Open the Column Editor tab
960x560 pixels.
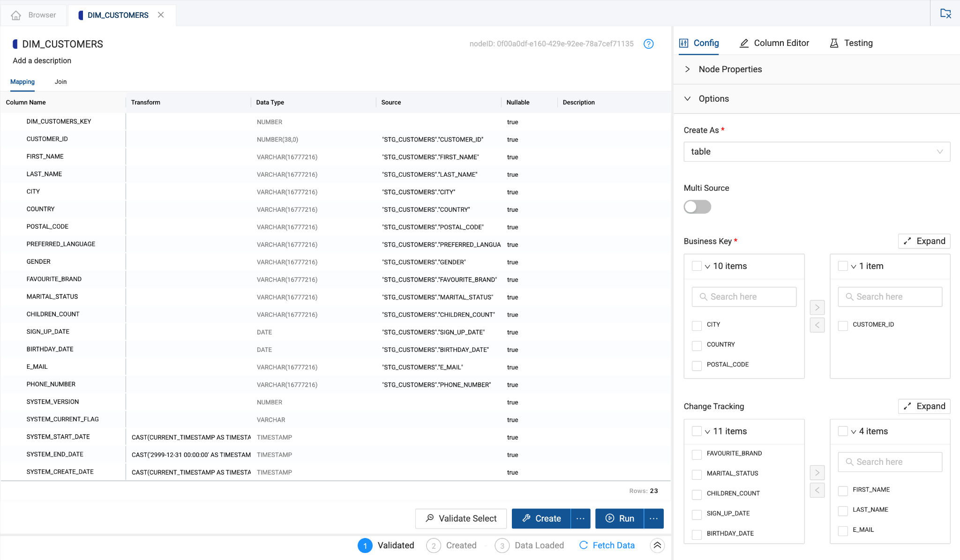[774, 43]
